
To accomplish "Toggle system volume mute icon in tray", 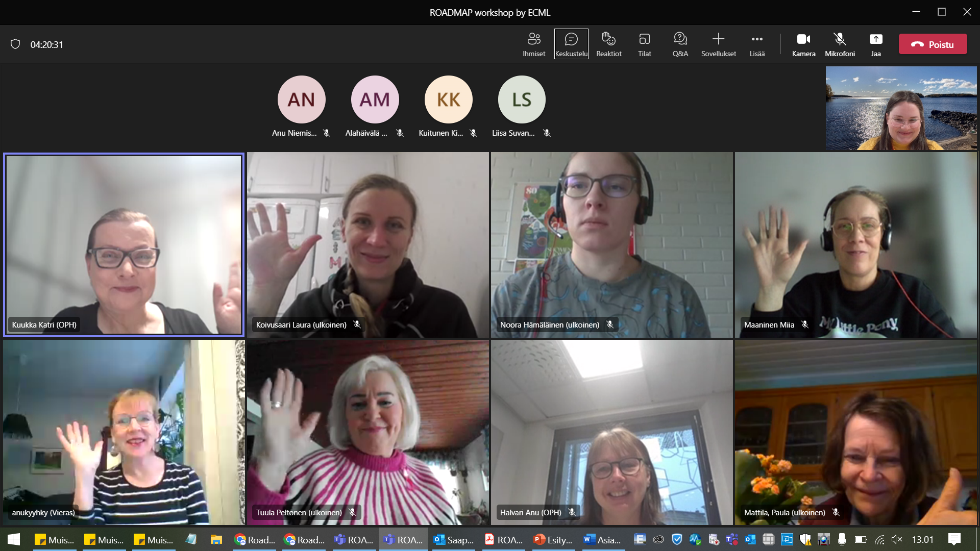I will [x=896, y=539].
